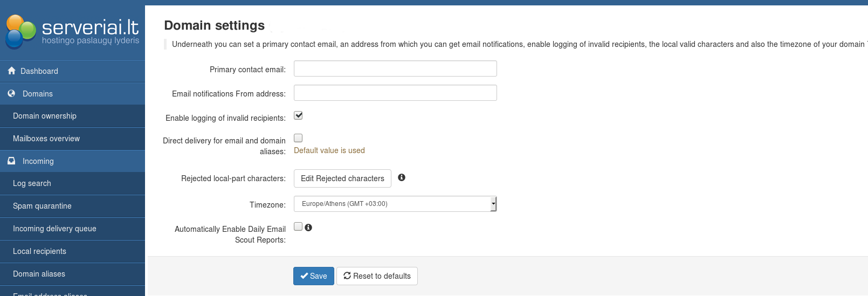The height and width of the screenshot is (296, 868).
Task: Click the Incoming inbox tray icon
Action: coord(11,161)
